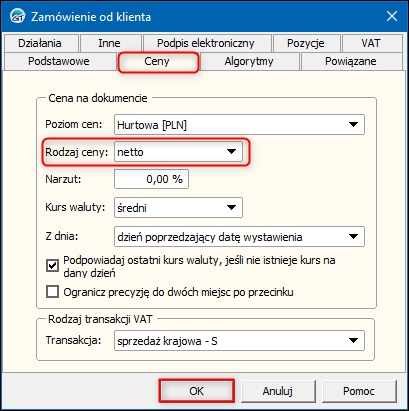Expand the Transakcja VAT dropdown
409x411 pixels.
pos(353,341)
